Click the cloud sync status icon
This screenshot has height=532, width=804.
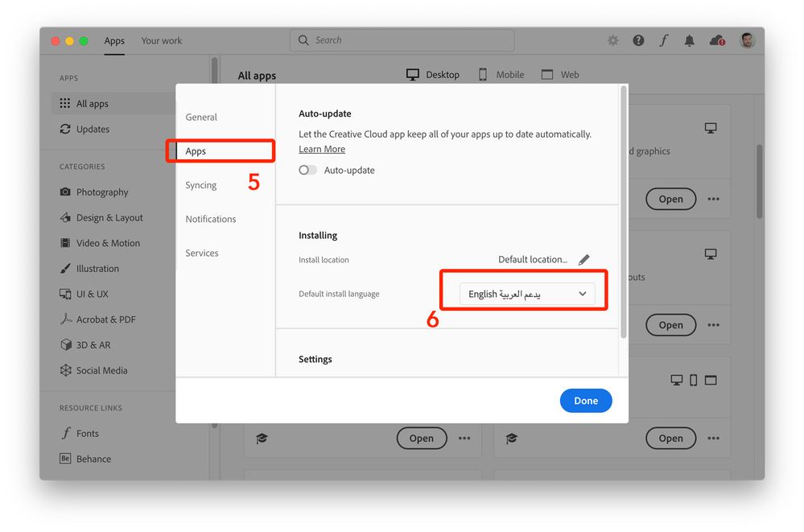717,40
